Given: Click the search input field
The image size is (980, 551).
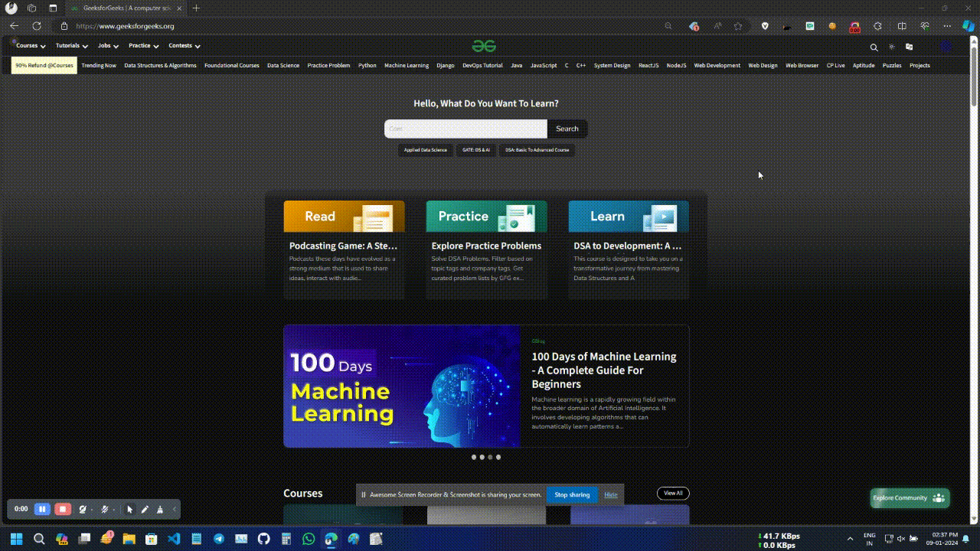Looking at the screenshot, I should pyautogui.click(x=465, y=129).
